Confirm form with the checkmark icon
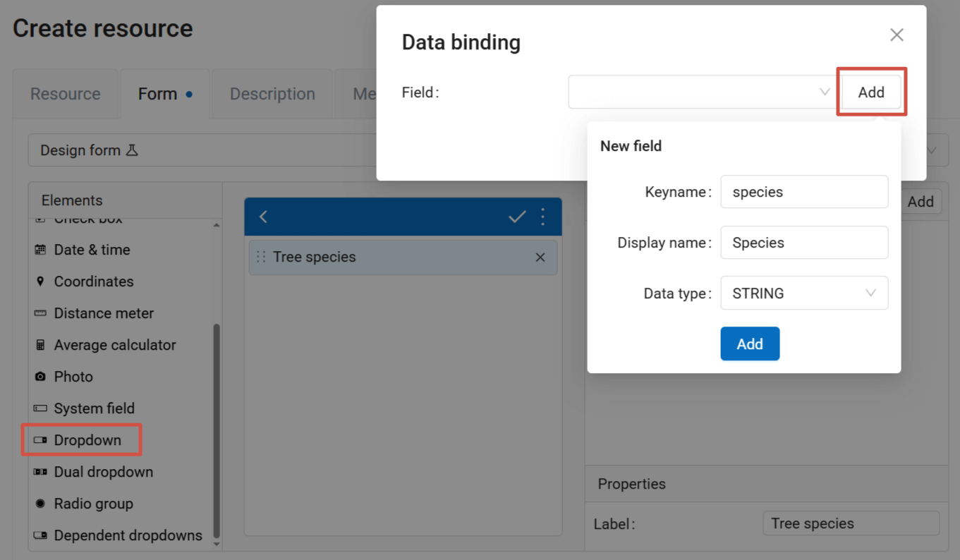 (x=517, y=217)
